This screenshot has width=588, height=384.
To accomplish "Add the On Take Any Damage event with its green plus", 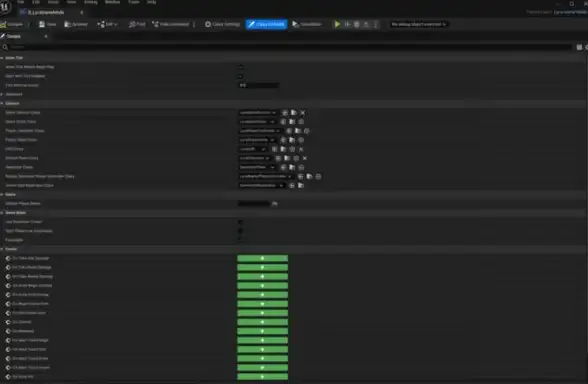I will tap(262, 258).
